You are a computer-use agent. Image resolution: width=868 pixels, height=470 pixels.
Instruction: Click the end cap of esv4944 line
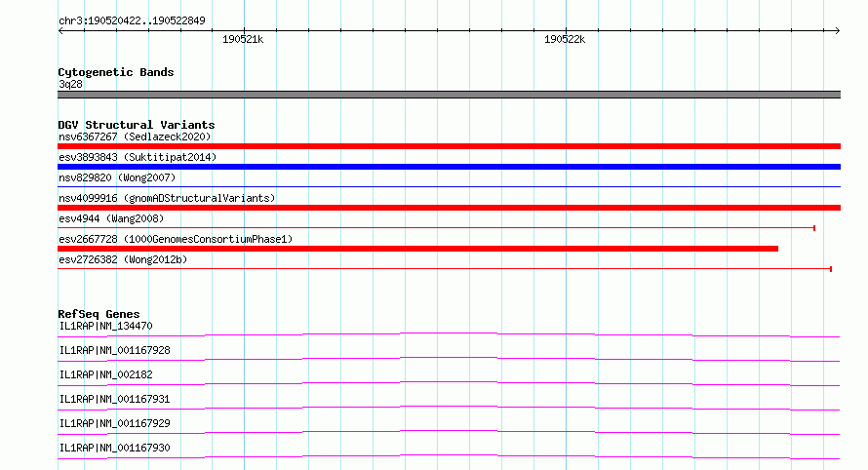point(814,228)
